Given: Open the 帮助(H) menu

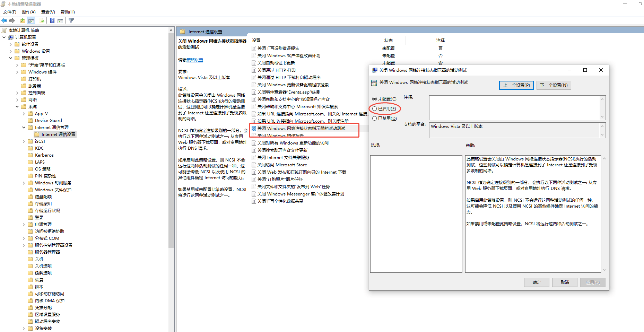Looking at the screenshot, I should point(68,12).
